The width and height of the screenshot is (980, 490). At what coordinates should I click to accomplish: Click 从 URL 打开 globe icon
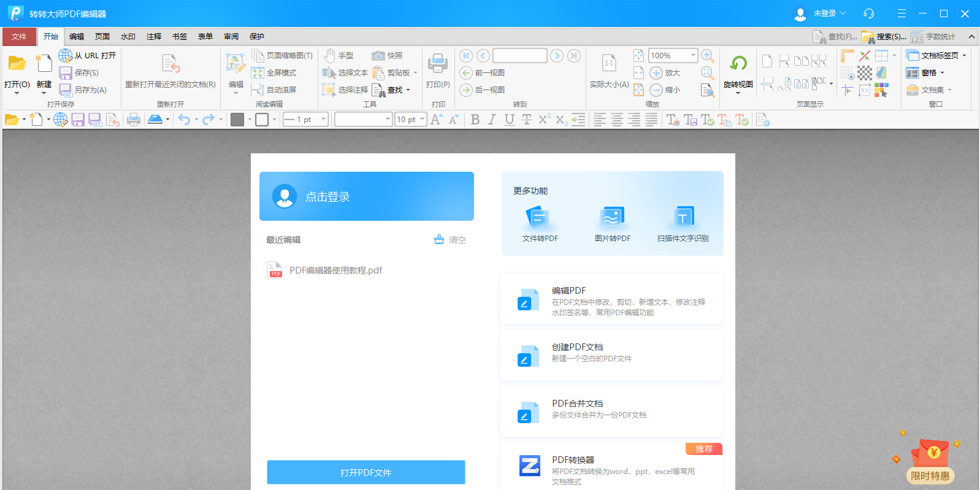[x=66, y=56]
